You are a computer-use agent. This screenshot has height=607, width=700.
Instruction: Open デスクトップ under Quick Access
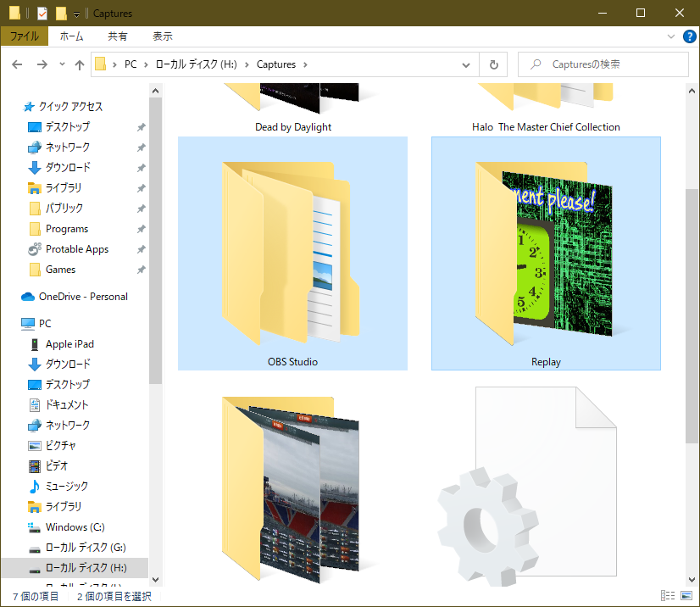[68, 127]
